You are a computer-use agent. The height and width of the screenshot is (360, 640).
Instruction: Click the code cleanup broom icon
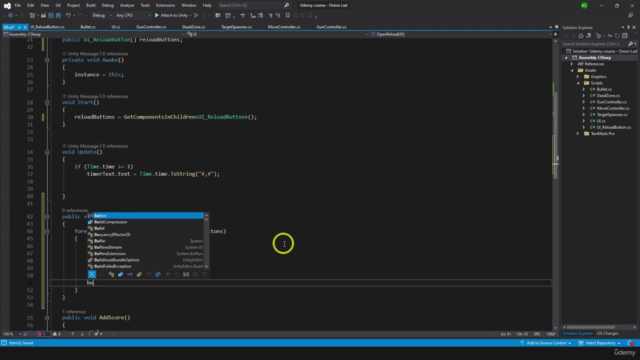coord(96,334)
